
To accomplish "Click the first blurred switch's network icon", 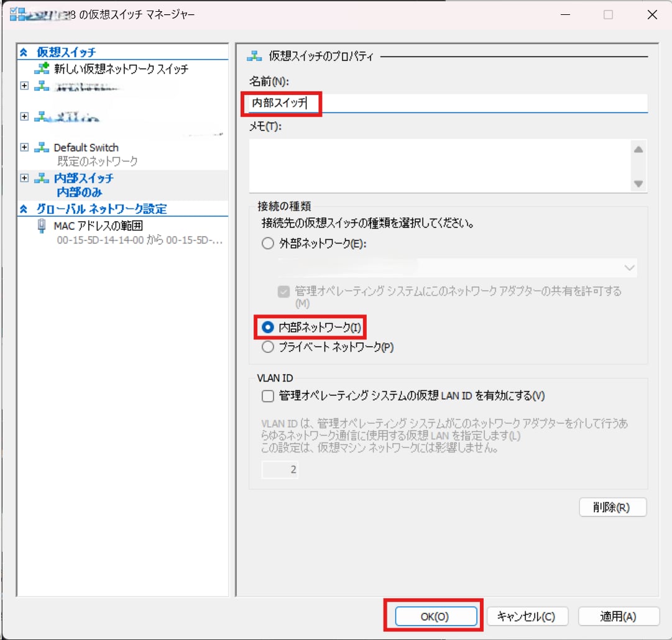I will point(42,86).
